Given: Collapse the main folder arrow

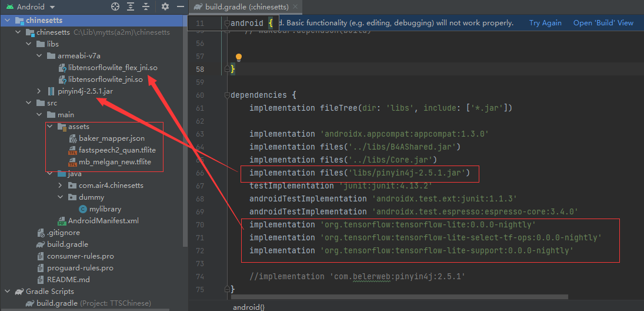Looking at the screenshot, I should tap(39, 115).
